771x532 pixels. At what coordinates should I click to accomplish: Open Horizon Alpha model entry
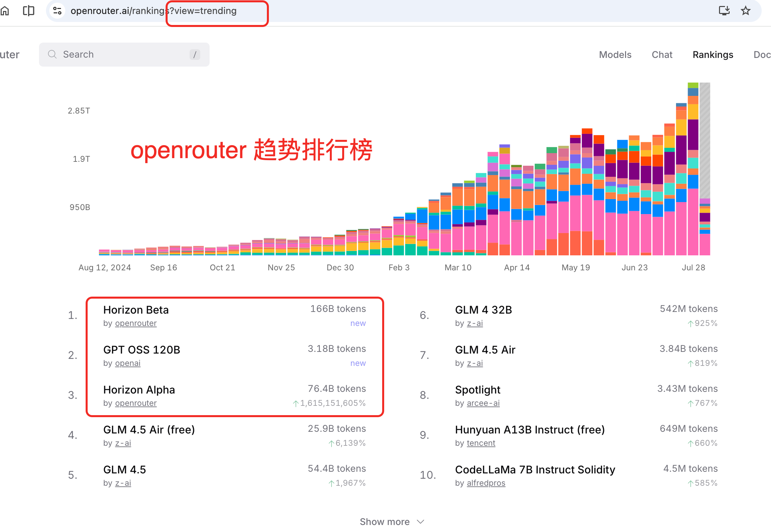pyautogui.click(x=139, y=390)
